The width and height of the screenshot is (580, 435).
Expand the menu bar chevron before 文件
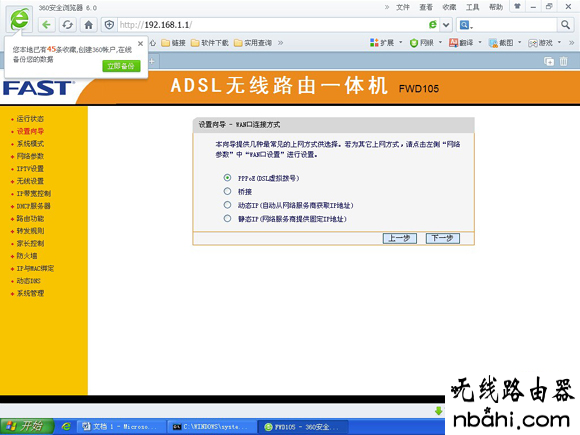(387, 7)
